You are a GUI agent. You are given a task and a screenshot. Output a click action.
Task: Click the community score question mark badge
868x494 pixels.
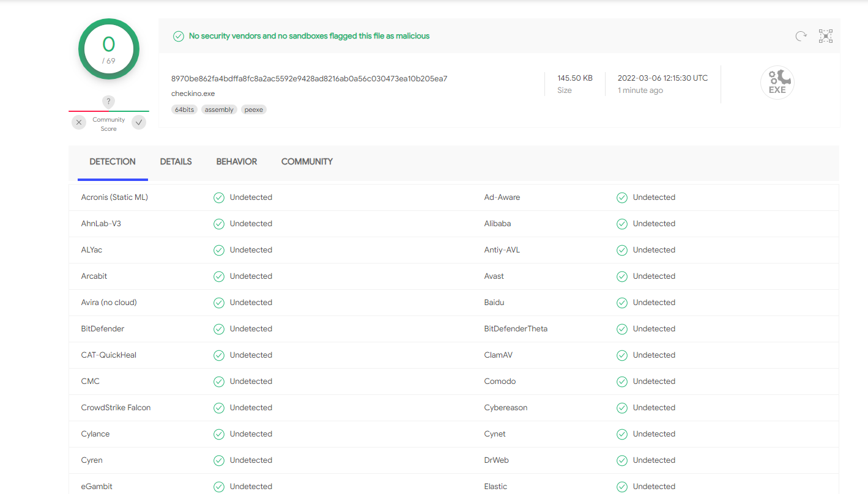coord(108,101)
